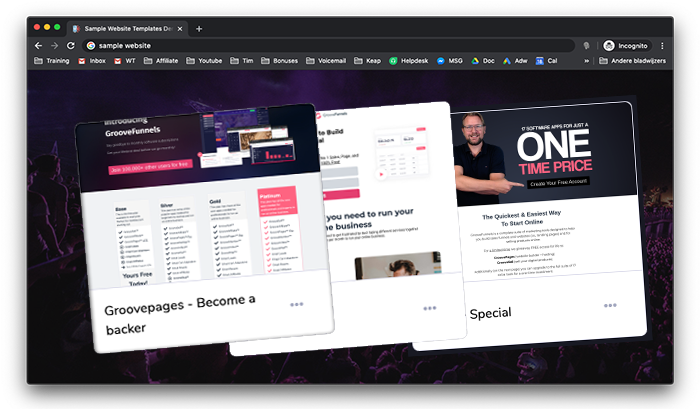Open three-dot menu on Groovepages backer card

tap(296, 305)
